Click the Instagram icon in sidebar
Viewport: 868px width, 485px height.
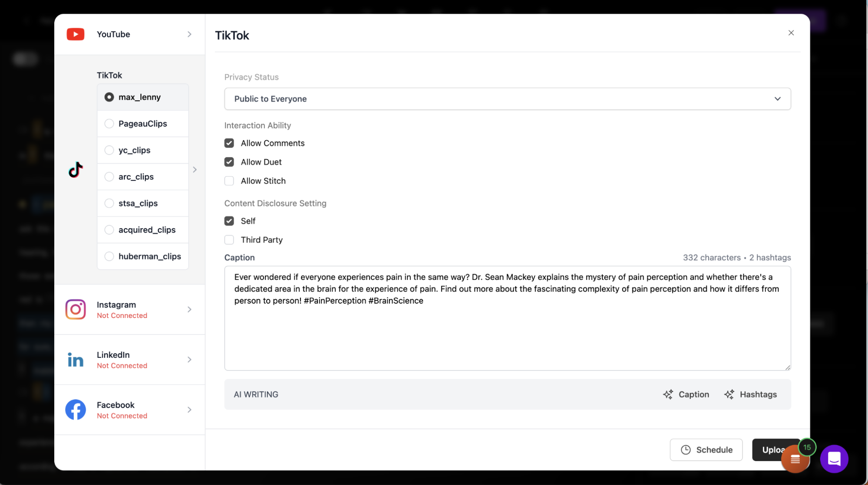click(x=75, y=309)
